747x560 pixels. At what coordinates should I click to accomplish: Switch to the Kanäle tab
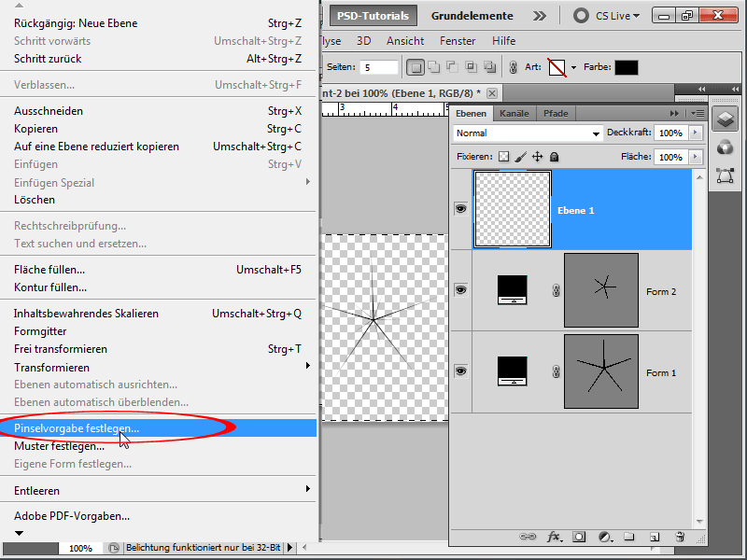(x=514, y=113)
